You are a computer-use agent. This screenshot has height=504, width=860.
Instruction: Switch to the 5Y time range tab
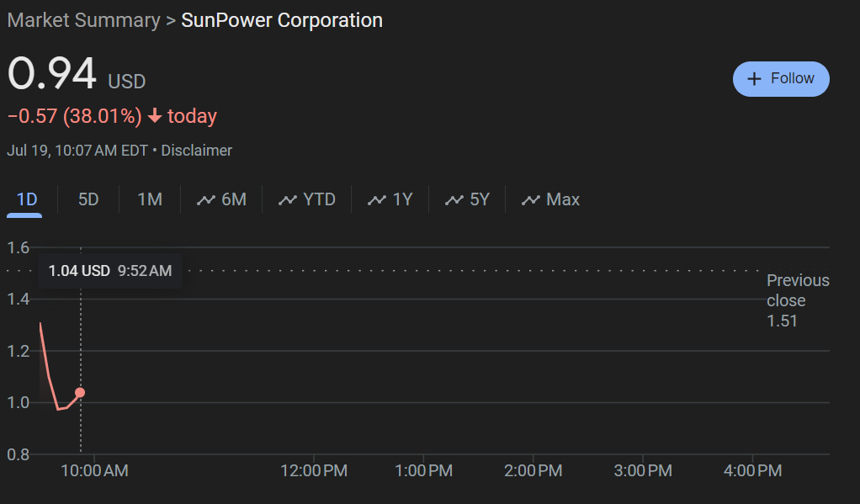click(x=467, y=199)
